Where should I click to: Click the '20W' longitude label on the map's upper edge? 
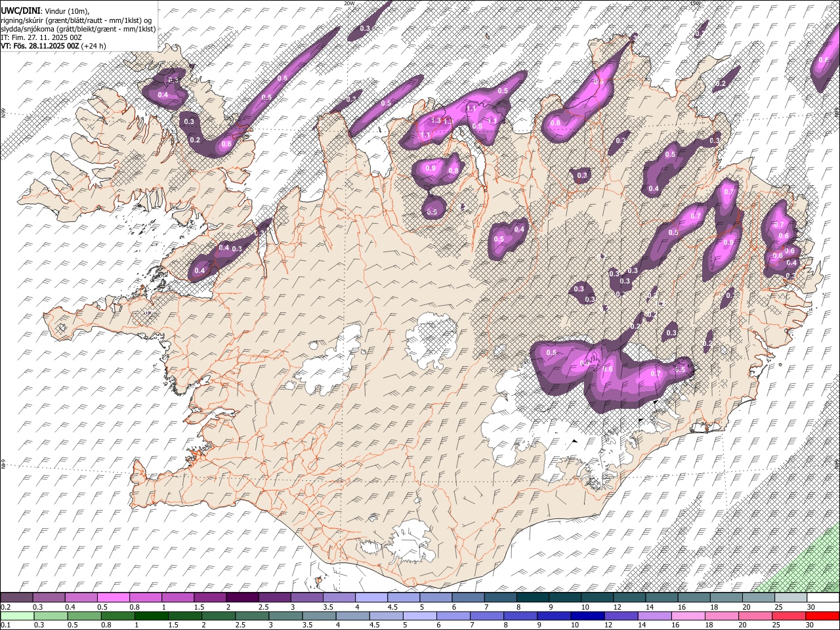[x=349, y=3]
